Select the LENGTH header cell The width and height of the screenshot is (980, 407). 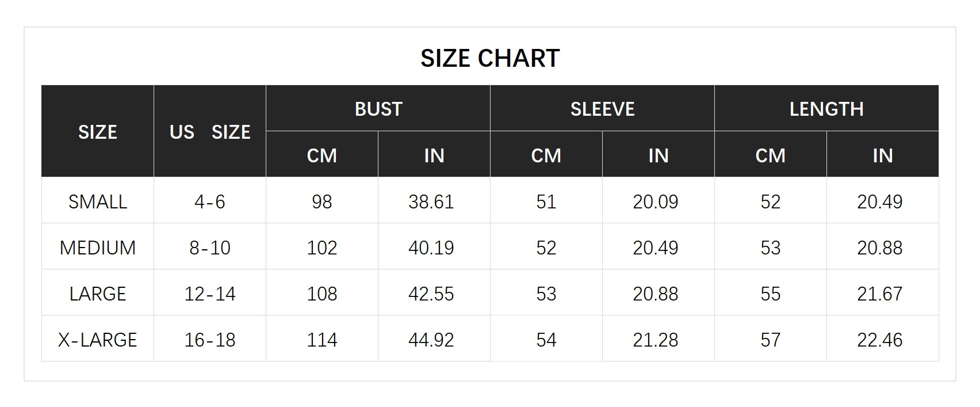click(x=826, y=109)
